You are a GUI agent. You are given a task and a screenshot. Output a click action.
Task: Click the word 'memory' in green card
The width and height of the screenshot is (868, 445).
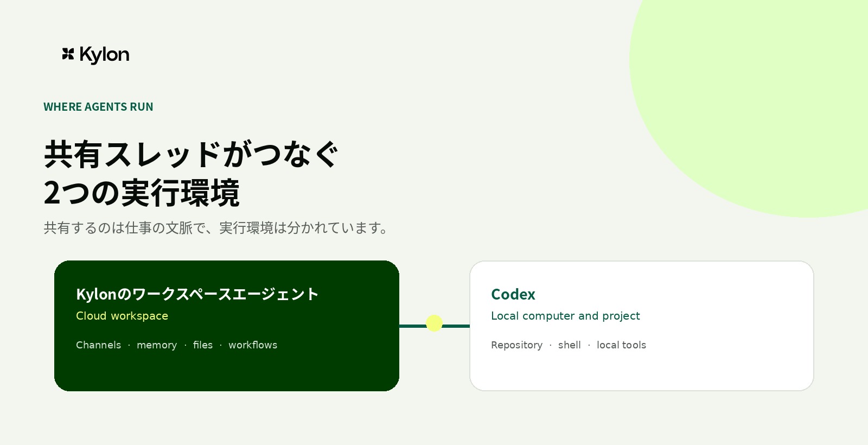[x=157, y=345]
